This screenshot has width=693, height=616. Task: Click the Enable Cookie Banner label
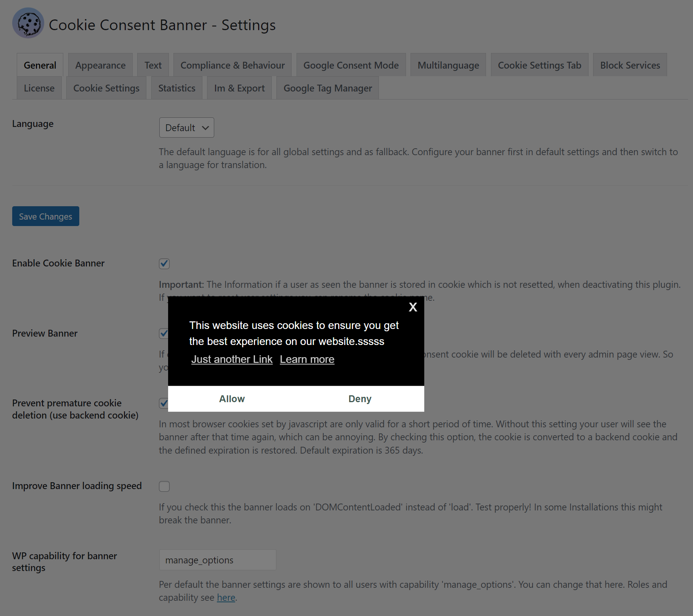(58, 263)
